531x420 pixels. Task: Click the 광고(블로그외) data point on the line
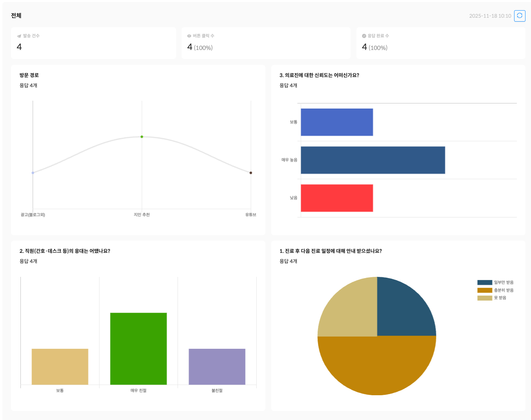coord(33,173)
